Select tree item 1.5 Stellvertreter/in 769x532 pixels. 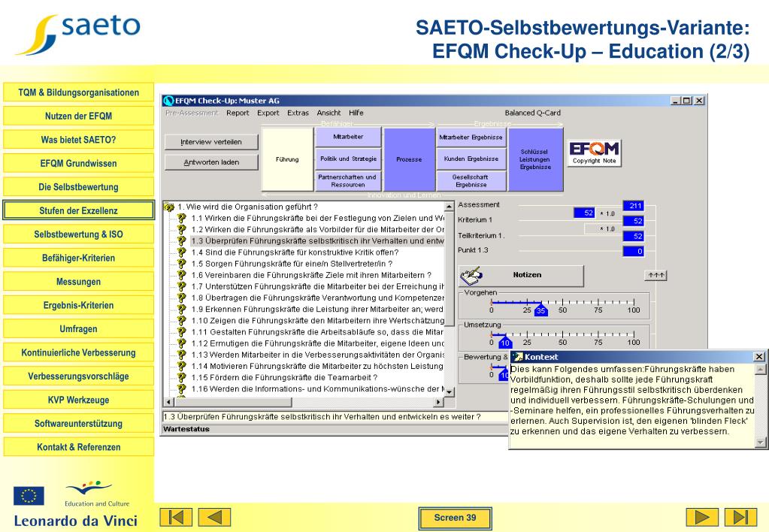click(292, 264)
